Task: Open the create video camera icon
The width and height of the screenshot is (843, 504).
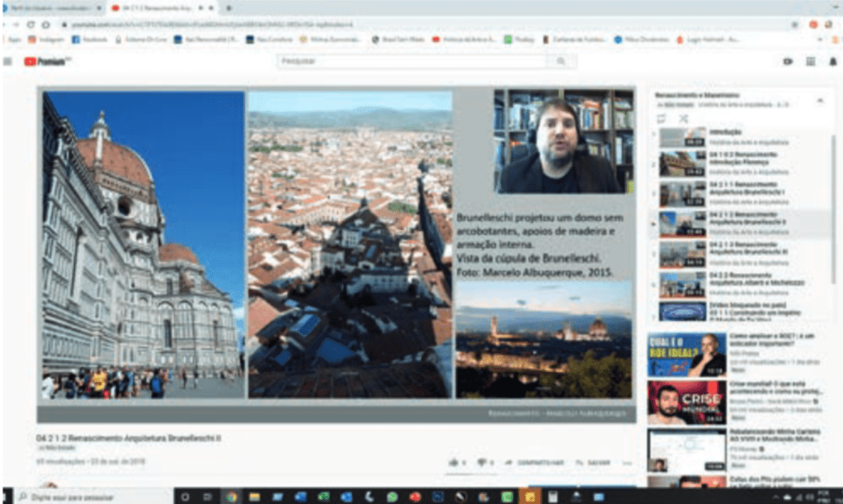Action: [x=788, y=62]
